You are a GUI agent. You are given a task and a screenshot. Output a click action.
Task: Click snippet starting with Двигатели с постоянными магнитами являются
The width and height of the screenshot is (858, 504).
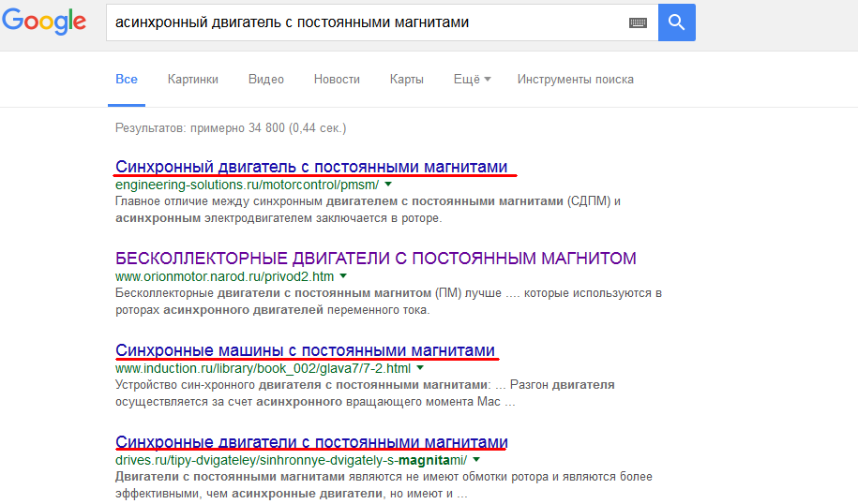tap(384, 485)
